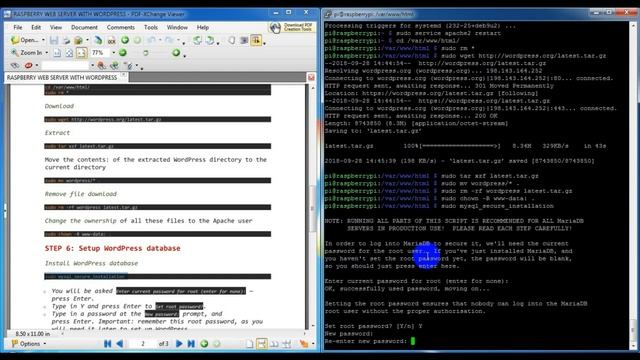Screen dimensions: 640x360
Task: Open the Tools menu
Action: pos(150,27)
